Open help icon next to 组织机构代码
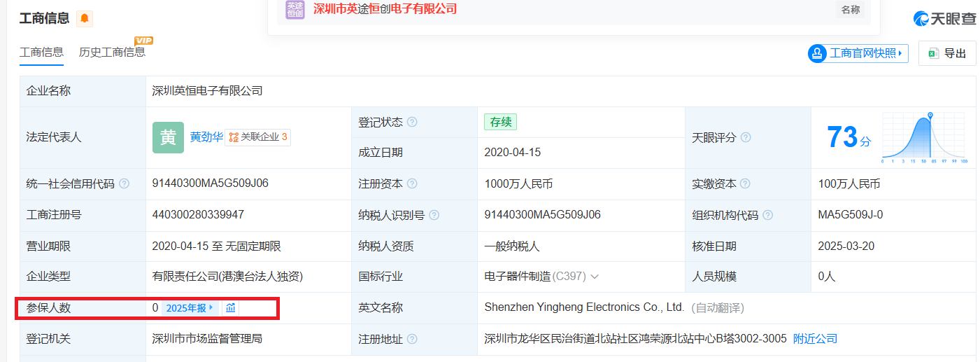Image resolution: width=980 pixels, height=362 pixels. click(x=768, y=215)
